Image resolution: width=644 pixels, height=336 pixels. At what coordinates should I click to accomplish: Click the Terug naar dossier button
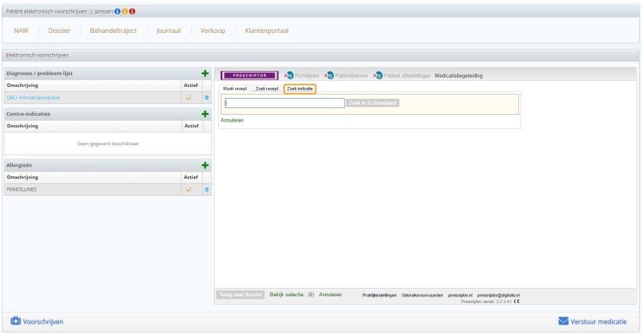pyautogui.click(x=240, y=295)
